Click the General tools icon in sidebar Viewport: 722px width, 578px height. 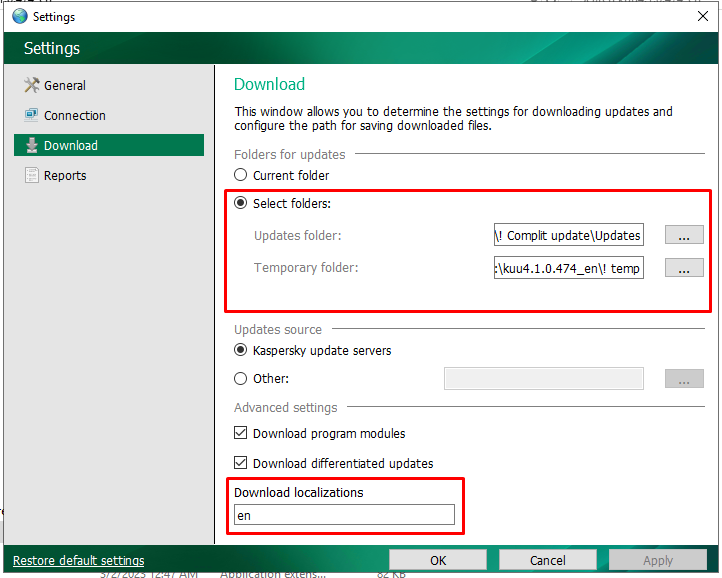coord(31,85)
